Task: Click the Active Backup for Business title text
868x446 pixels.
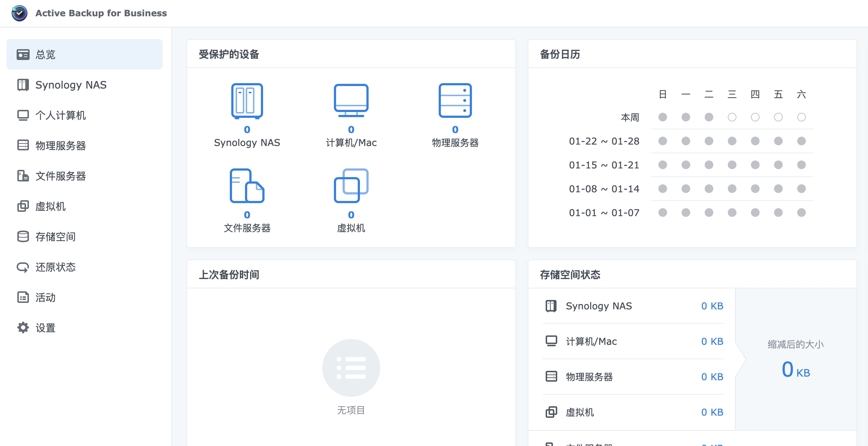Action: (x=101, y=13)
